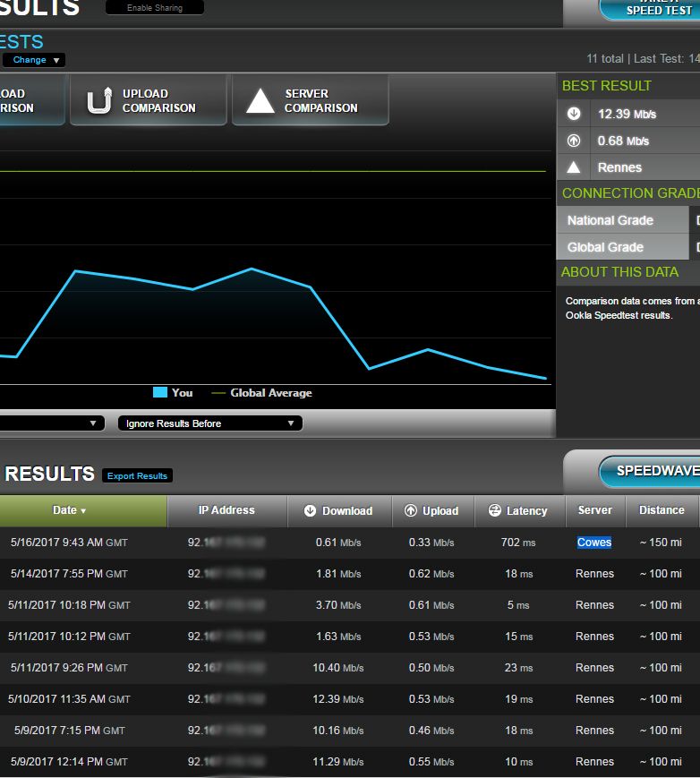
Task: Click the Speedwave button
Action: coord(650,471)
